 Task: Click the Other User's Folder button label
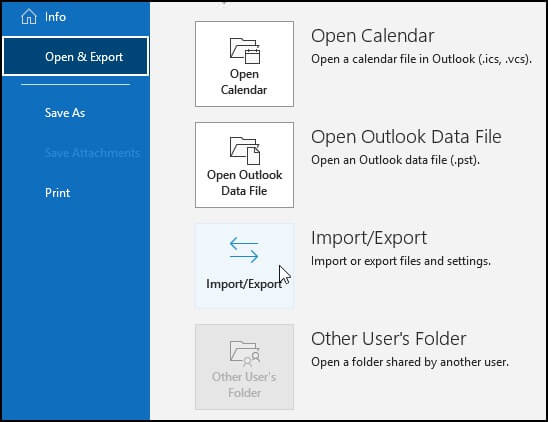point(244,385)
